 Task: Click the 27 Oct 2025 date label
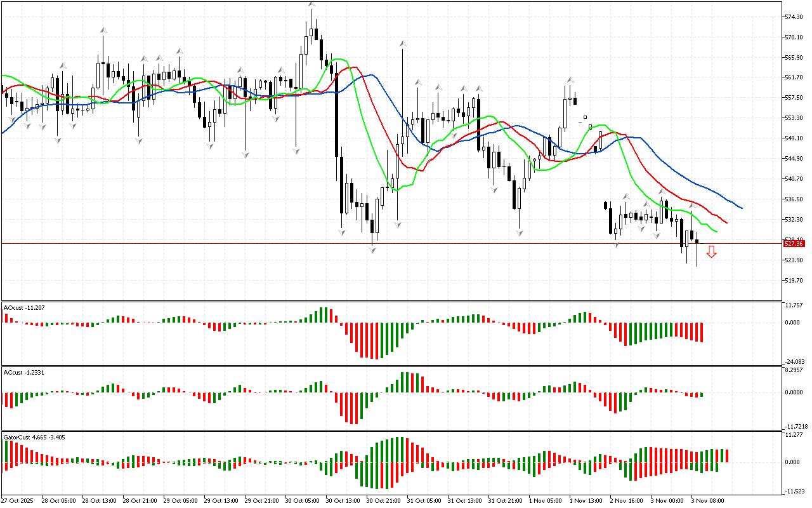pyautogui.click(x=19, y=501)
